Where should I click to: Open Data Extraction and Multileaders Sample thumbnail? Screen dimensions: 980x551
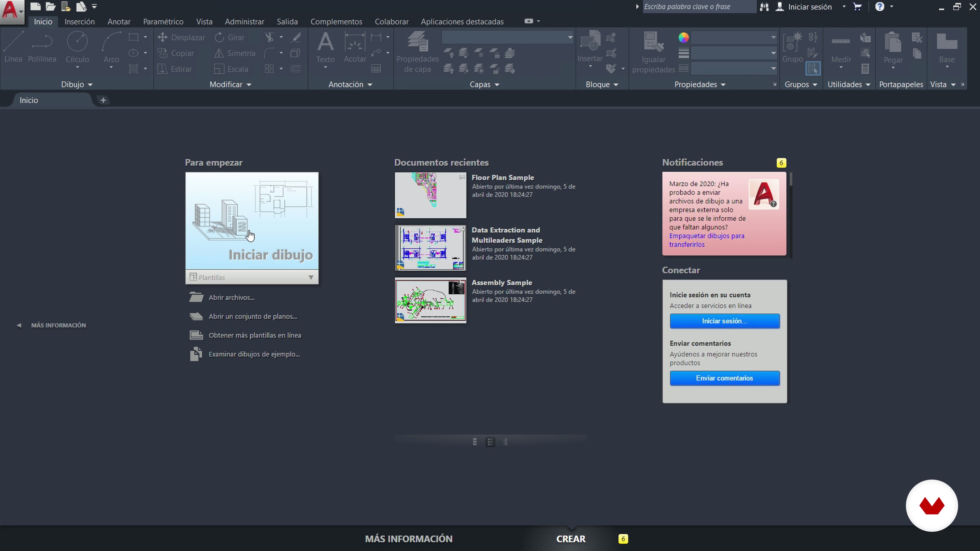click(430, 248)
